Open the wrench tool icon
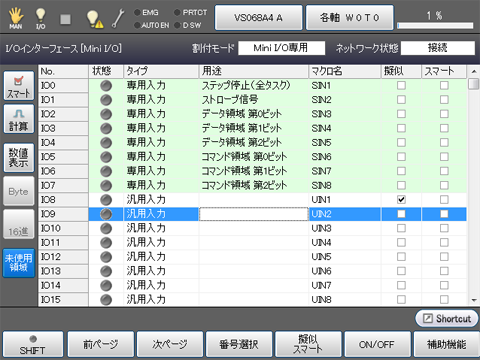The image size is (480, 360). pyautogui.click(x=118, y=19)
